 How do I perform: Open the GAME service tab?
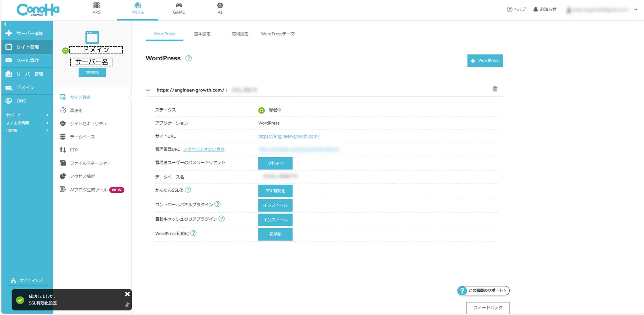(x=179, y=8)
